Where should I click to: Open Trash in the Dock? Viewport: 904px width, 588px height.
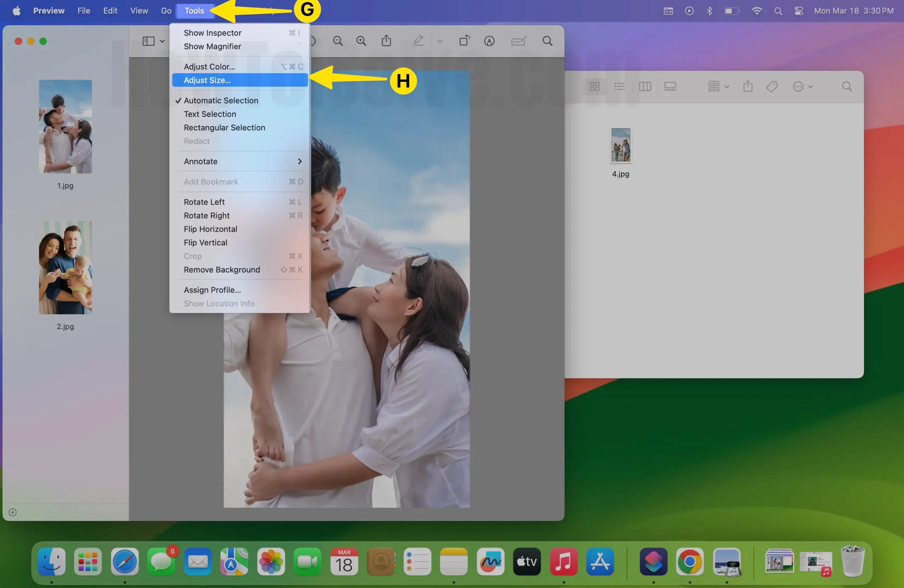853,561
